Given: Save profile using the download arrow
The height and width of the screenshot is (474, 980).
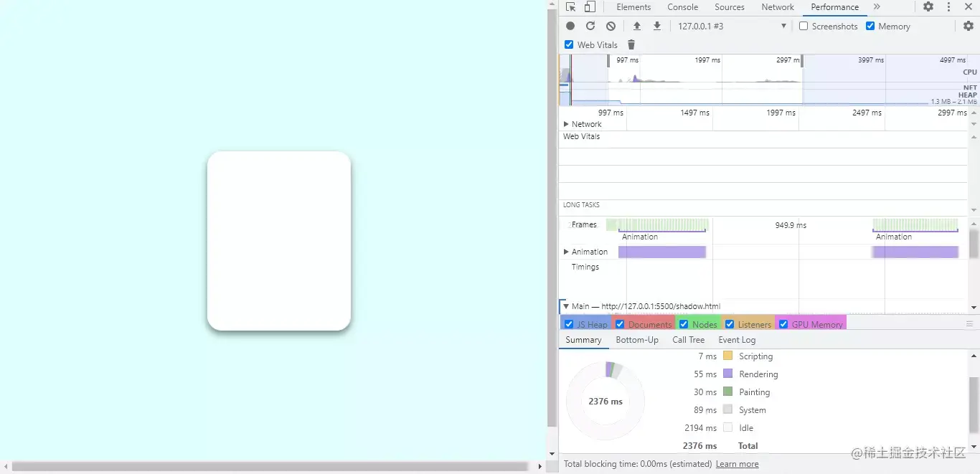Looking at the screenshot, I should 656,26.
